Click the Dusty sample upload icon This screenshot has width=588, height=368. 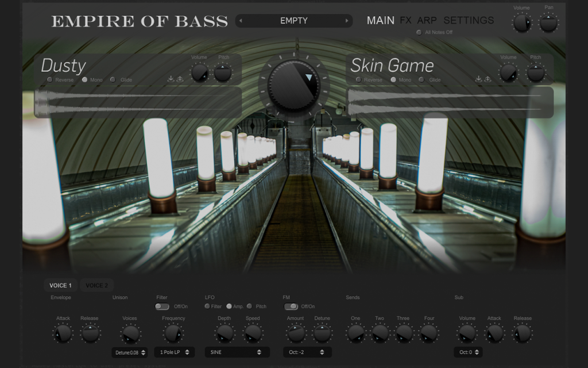pos(180,79)
